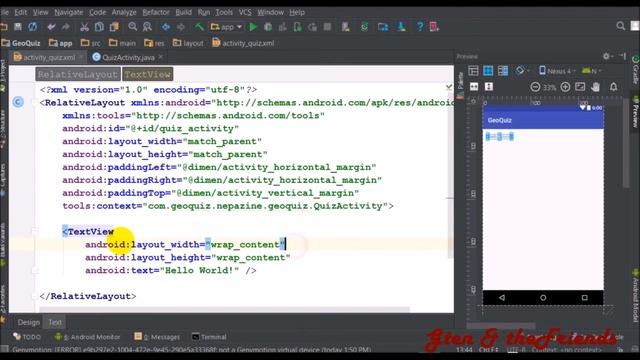
Task: Click the preview pane vertical scrollbar
Action: pyautogui.click(x=627, y=143)
